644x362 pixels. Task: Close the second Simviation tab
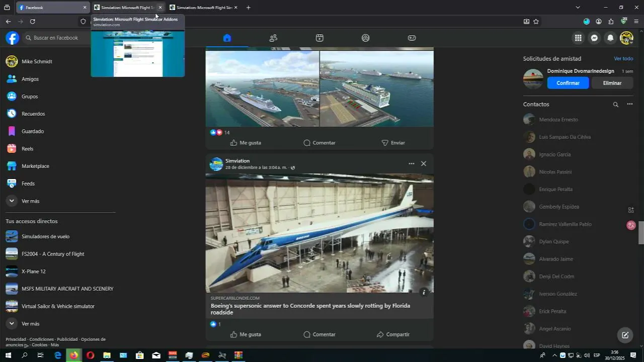[160, 8]
